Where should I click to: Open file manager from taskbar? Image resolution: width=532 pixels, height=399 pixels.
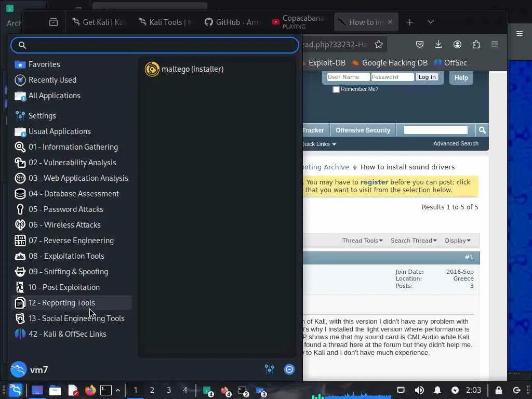(55, 391)
